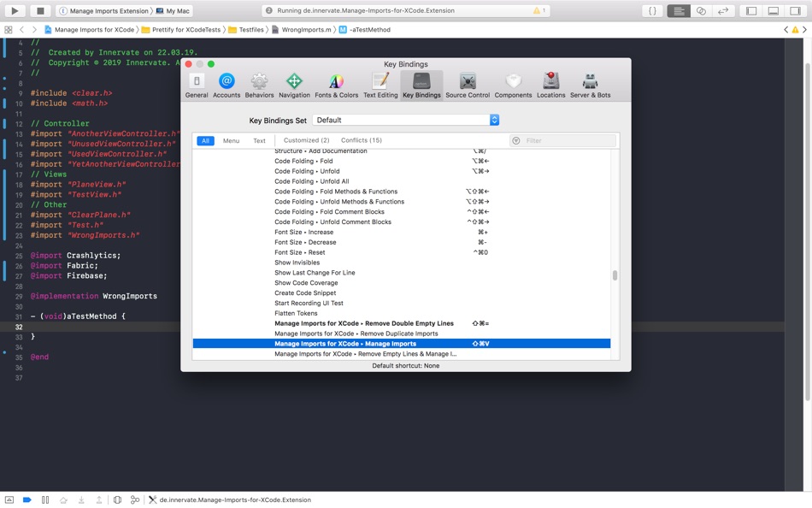Select the Menu filter button
Screen dimensions: 812x508
tap(231, 140)
